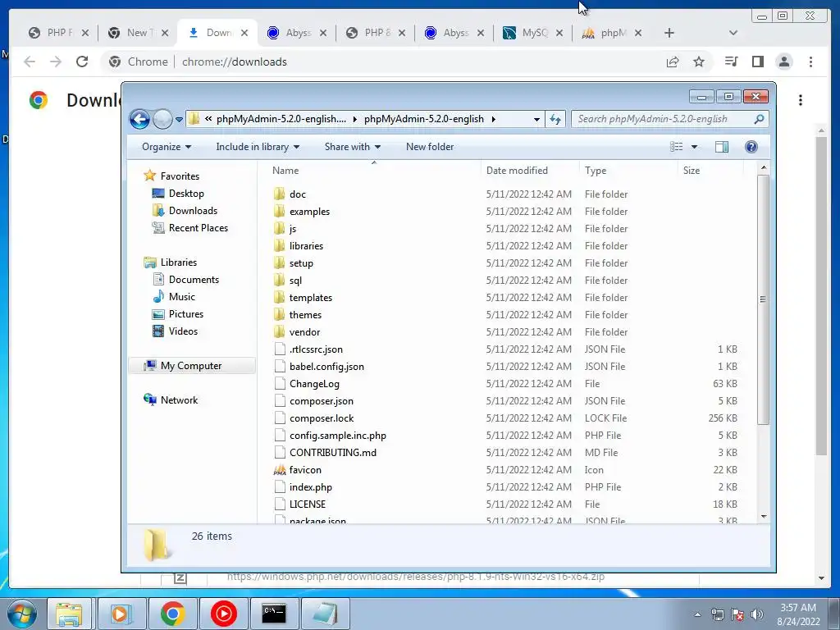840x630 pixels.
Task: Select Music library
Action: 181,297
